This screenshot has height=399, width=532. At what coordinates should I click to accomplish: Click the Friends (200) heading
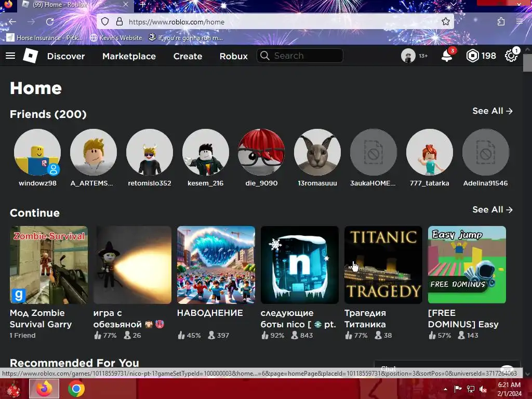pyautogui.click(x=48, y=114)
